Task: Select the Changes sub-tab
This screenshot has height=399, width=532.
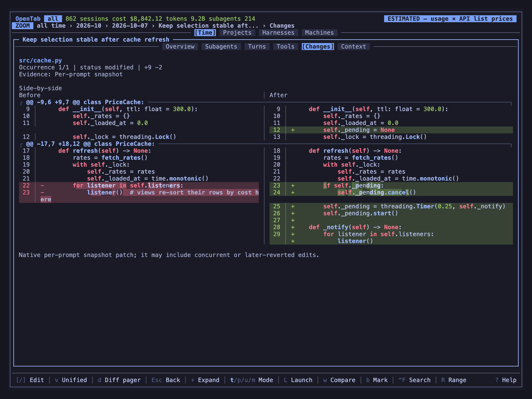Action: point(318,46)
